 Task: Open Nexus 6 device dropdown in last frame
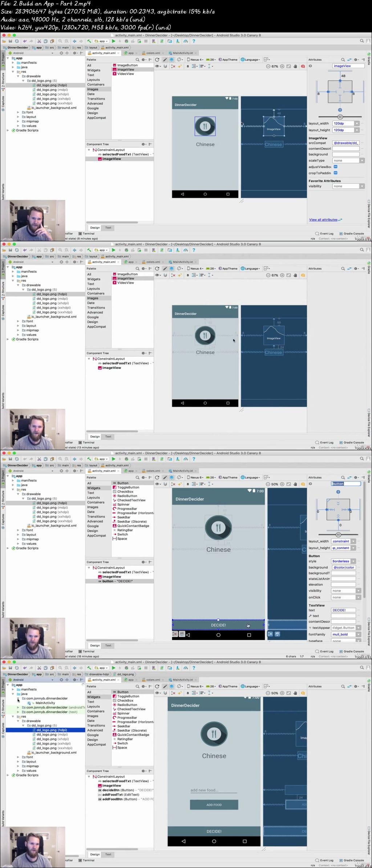point(195,686)
